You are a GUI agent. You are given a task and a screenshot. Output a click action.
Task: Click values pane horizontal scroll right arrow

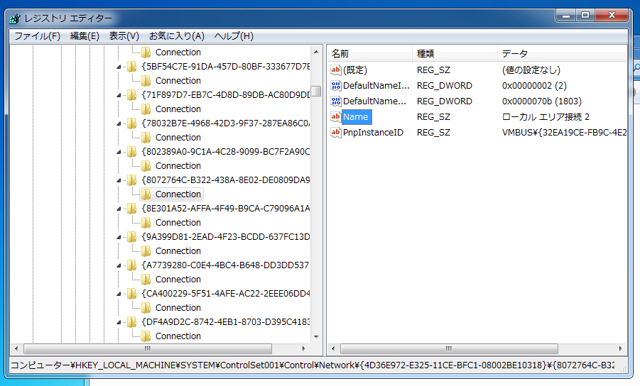click(x=620, y=348)
